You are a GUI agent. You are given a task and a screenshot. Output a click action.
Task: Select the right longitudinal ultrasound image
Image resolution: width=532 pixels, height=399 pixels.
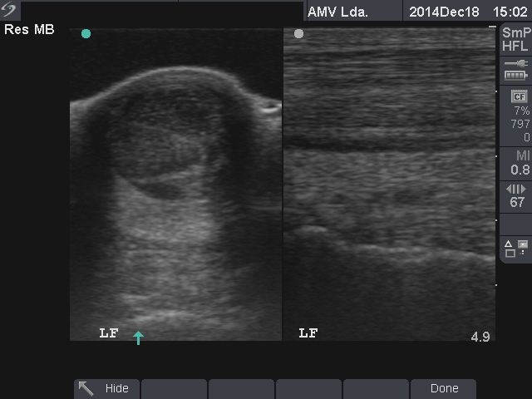389,183
